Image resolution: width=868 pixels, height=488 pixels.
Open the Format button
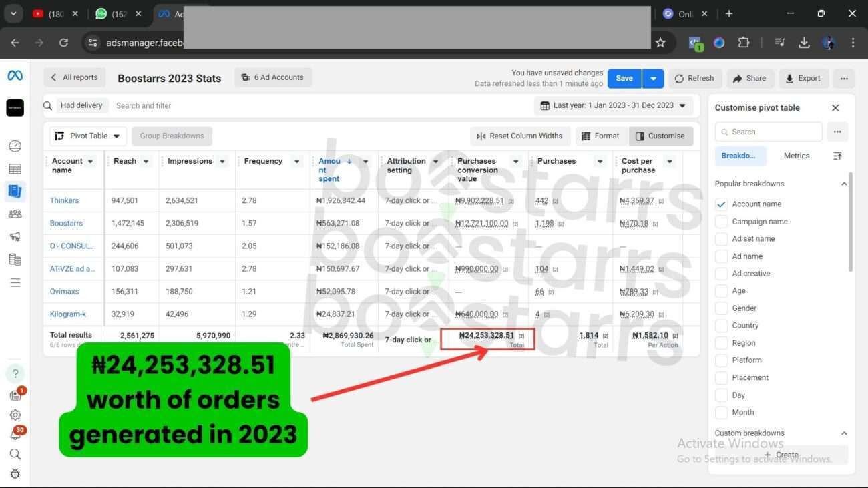pyautogui.click(x=600, y=136)
